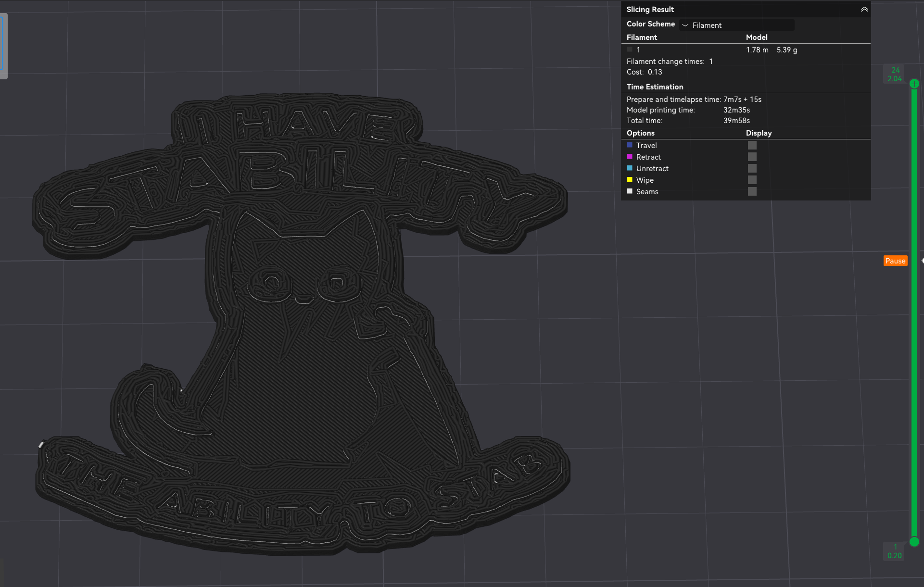The image size is (924, 587).
Task: Click the top layer slider plus handle
Action: click(914, 84)
